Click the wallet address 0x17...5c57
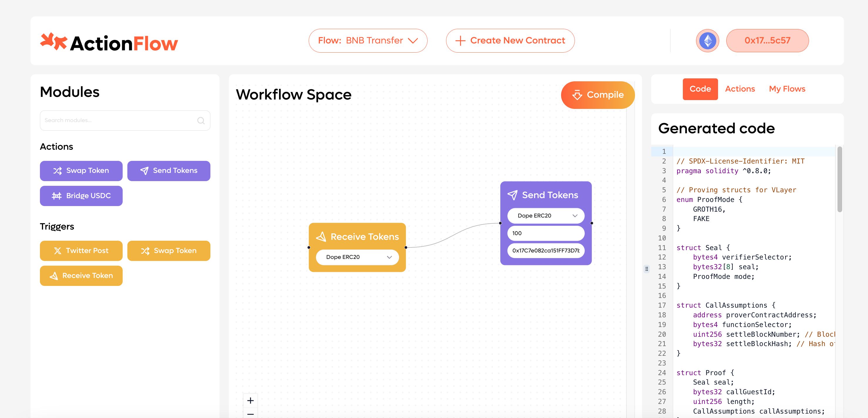This screenshot has width=868, height=418. coord(767,41)
